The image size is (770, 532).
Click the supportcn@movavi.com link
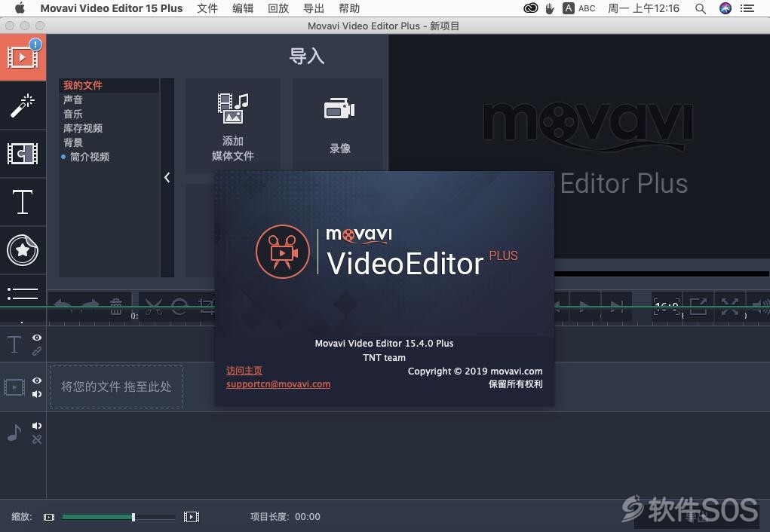coord(278,384)
